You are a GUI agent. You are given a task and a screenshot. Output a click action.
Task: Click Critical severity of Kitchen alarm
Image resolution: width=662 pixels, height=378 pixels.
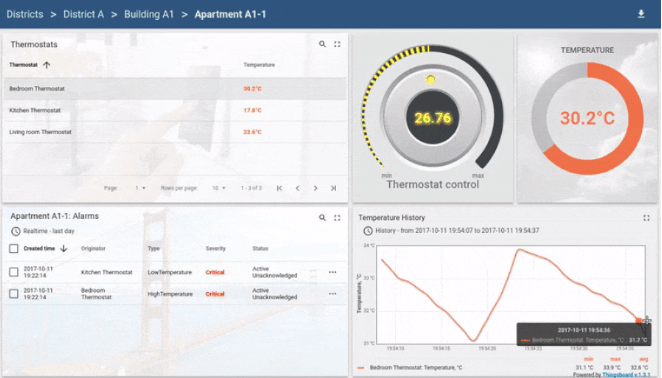[215, 272]
